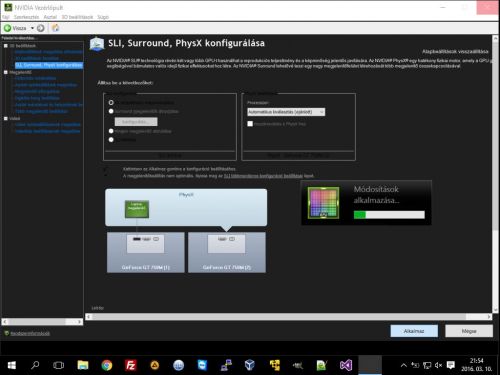Open Felbontás módosítása in the tree
Image resolution: width=500 pixels, height=375 pixels.
pos(35,78)
